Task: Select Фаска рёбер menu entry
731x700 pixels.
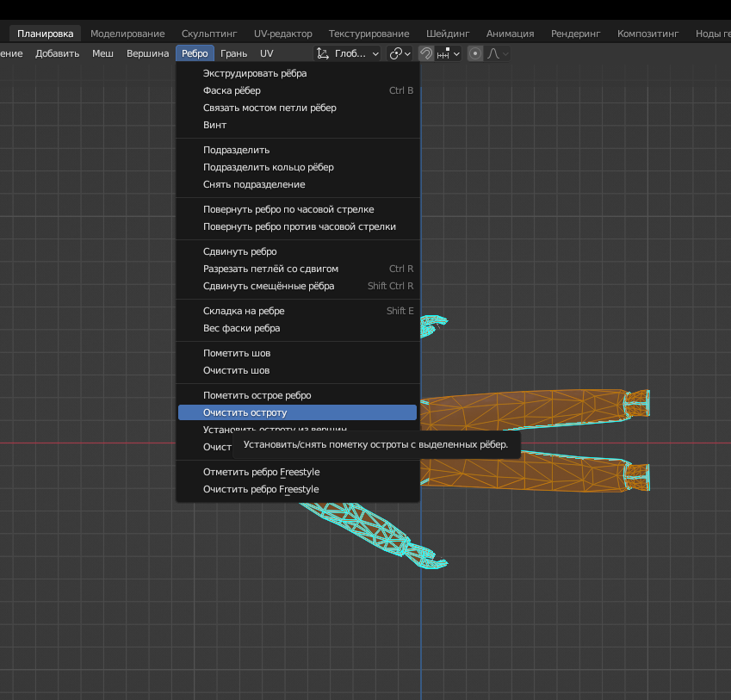Action: point(232,90)
